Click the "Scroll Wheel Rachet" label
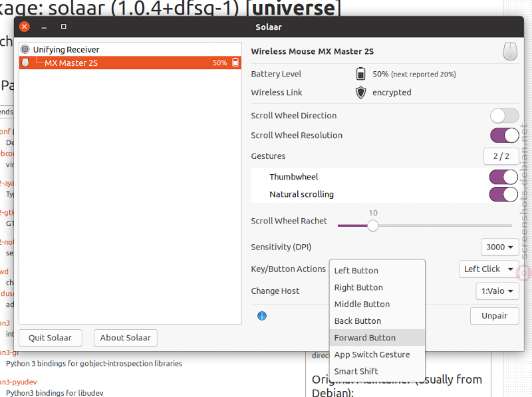The height and width of the screenshot is (397, 532). (289, 221)
